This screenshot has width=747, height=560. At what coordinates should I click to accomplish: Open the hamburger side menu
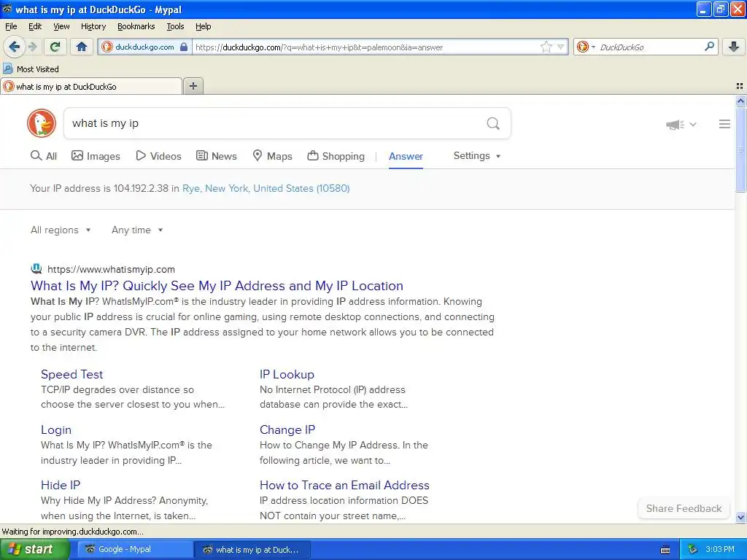pos(724,124)
